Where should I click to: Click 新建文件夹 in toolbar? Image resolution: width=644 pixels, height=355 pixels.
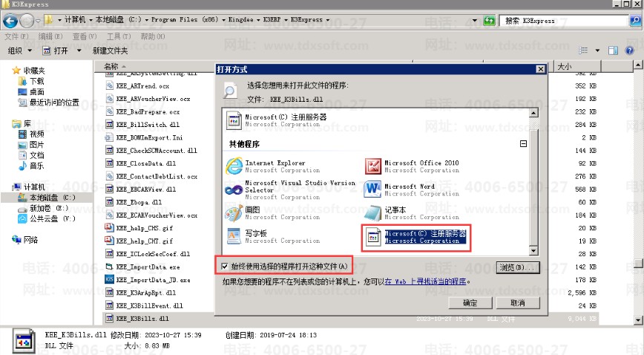coord(110,51)
